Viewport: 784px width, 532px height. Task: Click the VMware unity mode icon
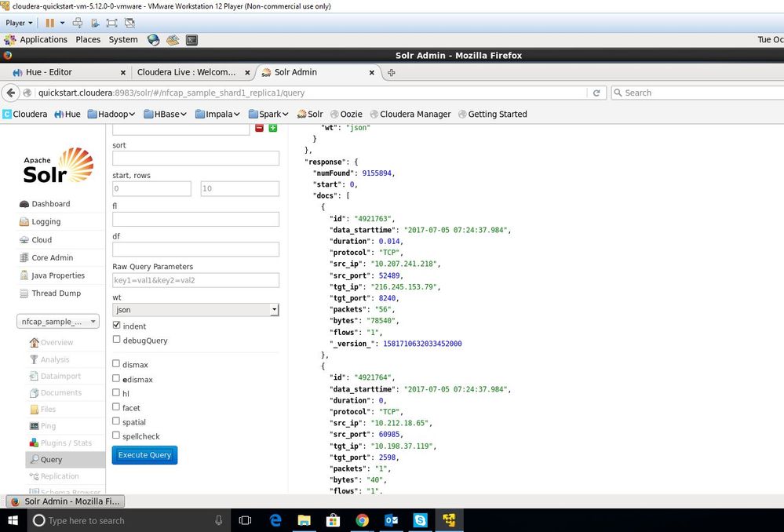click(x=129, y=23)
